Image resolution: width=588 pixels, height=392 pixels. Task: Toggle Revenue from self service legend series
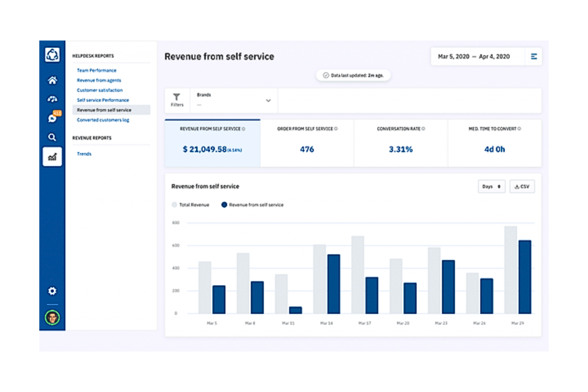(x=252, y=205)
